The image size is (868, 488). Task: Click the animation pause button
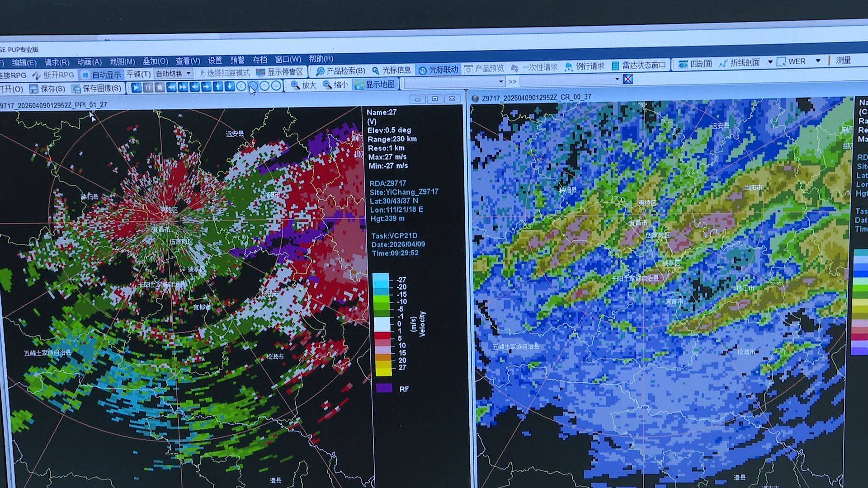pos(148,88)
